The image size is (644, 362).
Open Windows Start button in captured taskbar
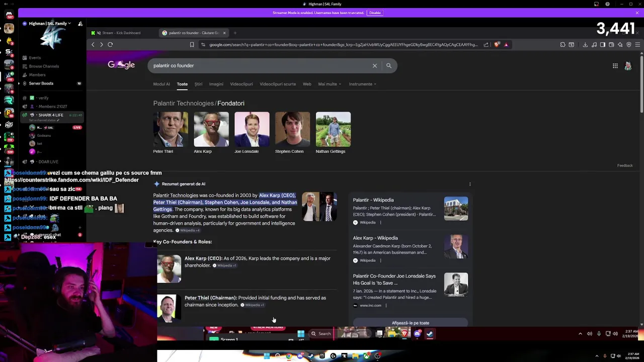point(300,333)
